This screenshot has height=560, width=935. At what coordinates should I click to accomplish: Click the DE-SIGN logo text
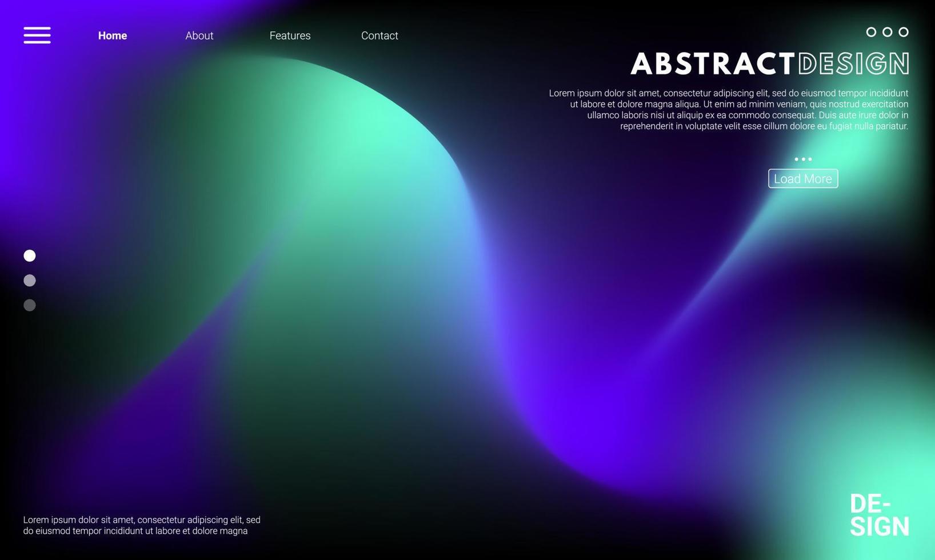pos(879,515)
